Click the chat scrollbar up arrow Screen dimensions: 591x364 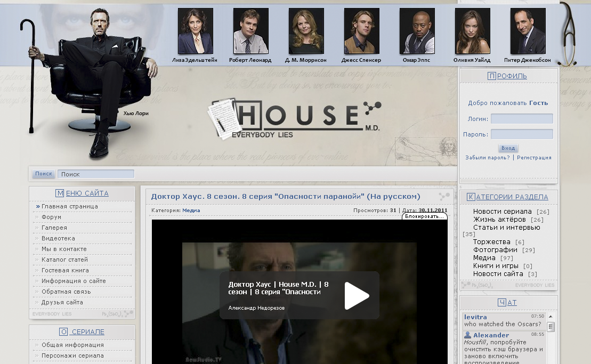coord(550,317)
